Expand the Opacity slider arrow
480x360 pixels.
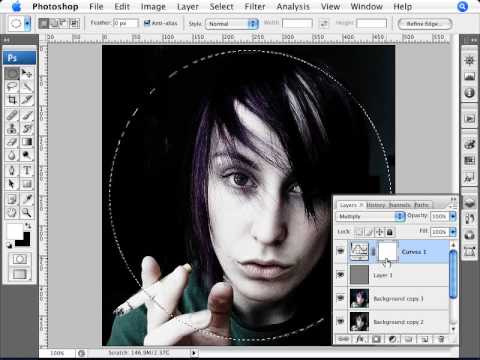tap(453, 217)
